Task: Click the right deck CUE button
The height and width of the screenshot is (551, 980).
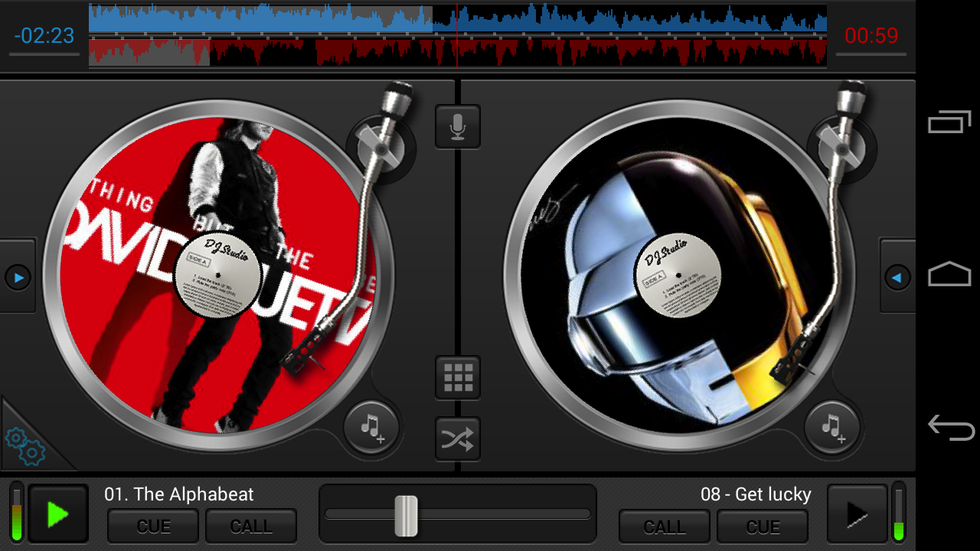Action: 763,527
